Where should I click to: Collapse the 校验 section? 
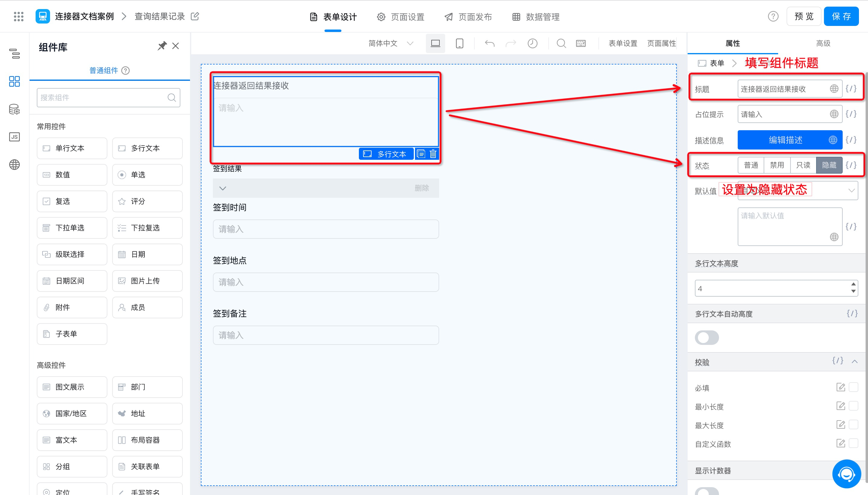point(854,361)
